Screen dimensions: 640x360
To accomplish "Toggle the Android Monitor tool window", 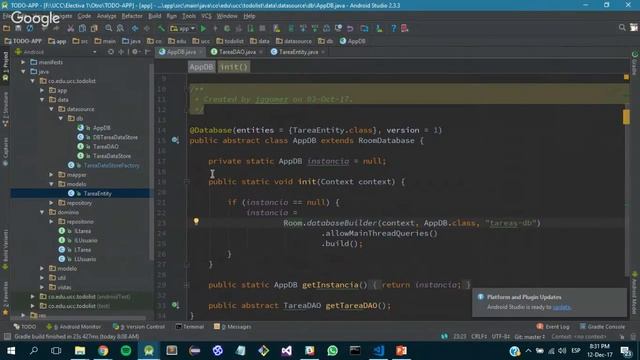I will coord(73,327).
